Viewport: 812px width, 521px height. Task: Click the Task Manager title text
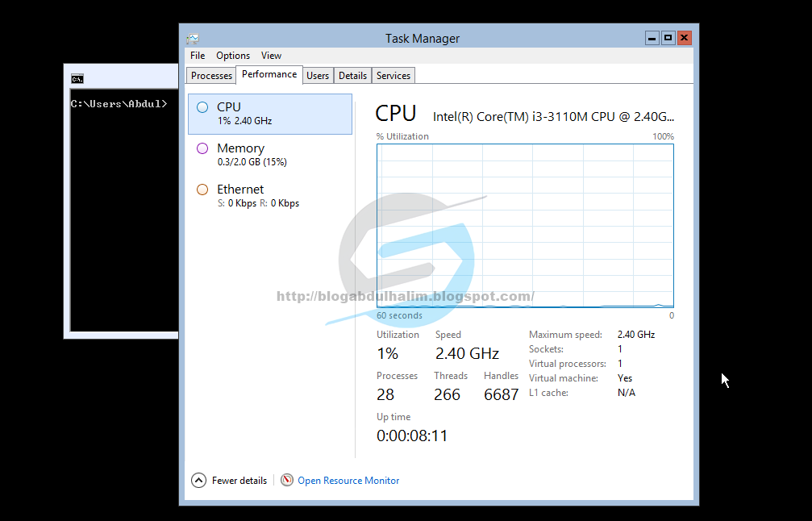[422, 39]
